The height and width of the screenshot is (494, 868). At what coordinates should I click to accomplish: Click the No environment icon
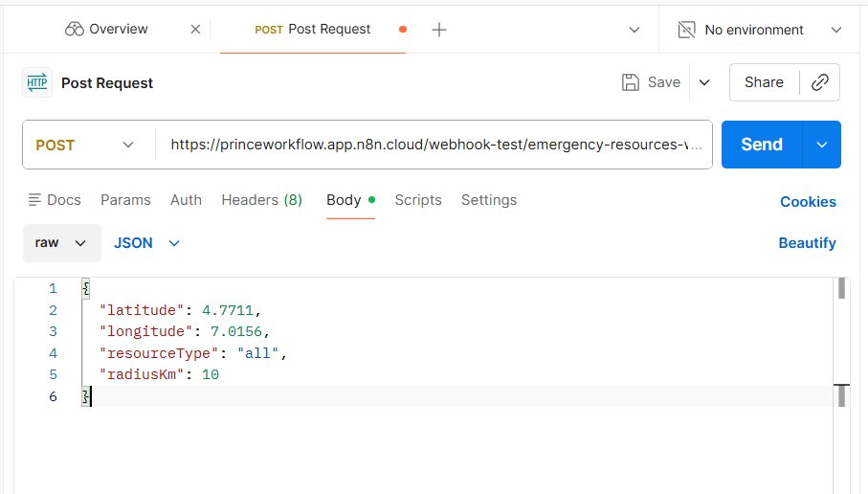[686, 30]
